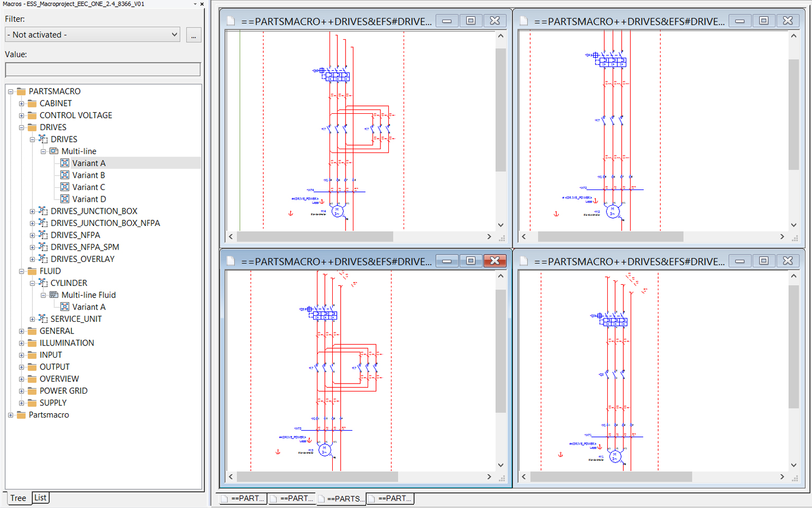Select the third ==PARTS document tab
The image size is (812, 508).
[341, 498]
